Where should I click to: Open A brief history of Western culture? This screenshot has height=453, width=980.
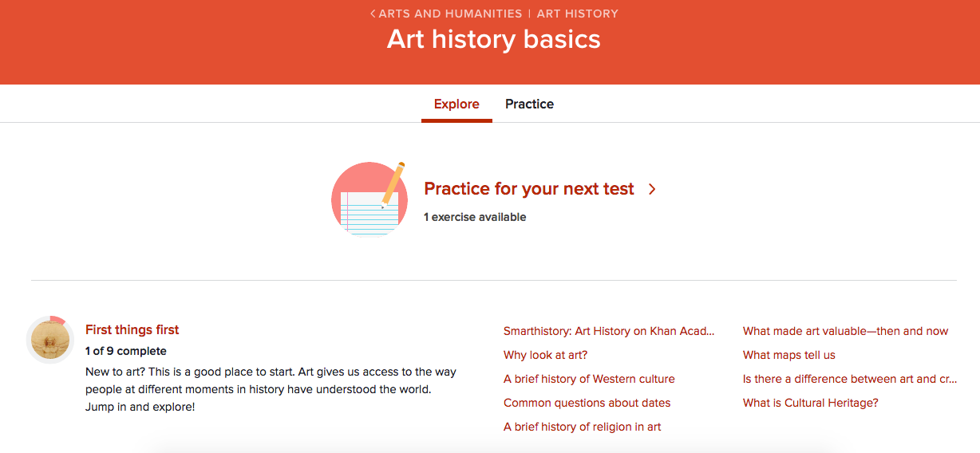[589, 379]
